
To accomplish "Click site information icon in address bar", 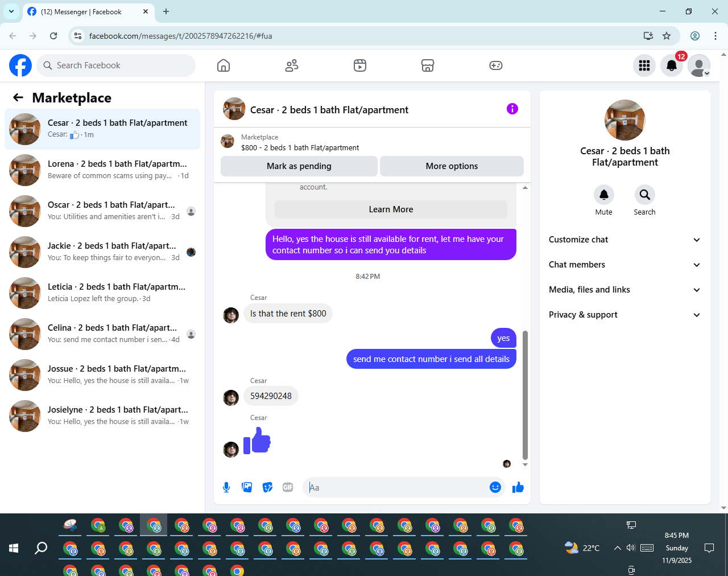I will (x=78, y=36).
